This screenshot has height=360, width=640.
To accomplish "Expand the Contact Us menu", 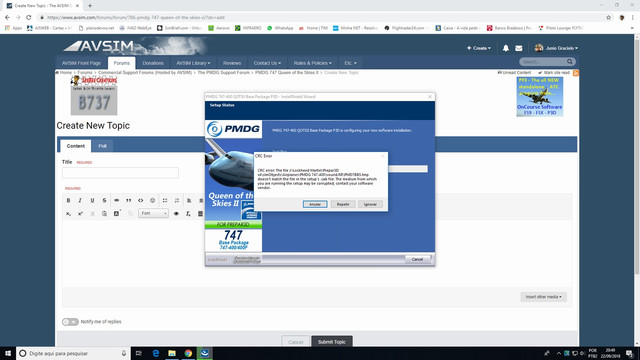I will 267,63.
